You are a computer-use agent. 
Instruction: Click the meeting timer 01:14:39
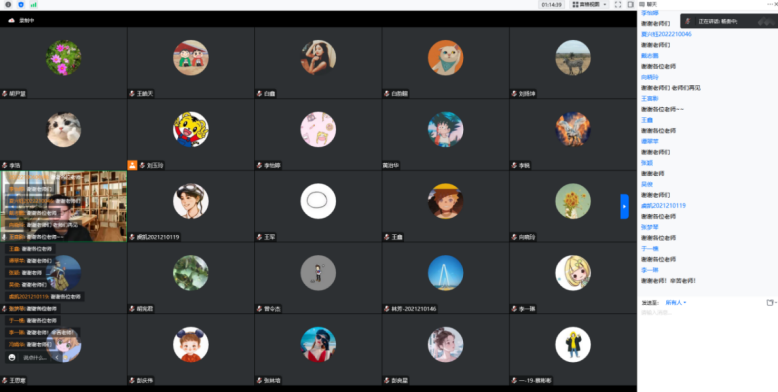pos(552,4)
